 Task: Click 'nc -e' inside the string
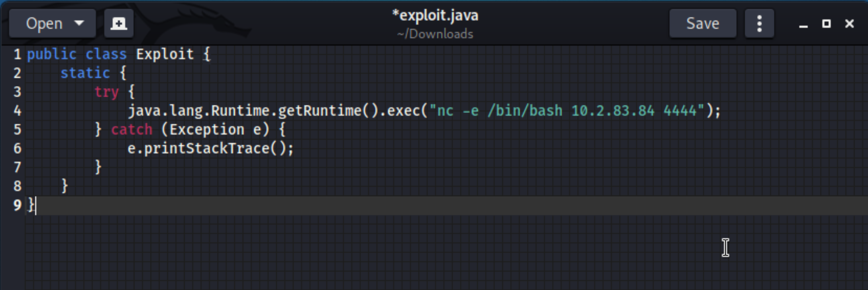(458, 111)
